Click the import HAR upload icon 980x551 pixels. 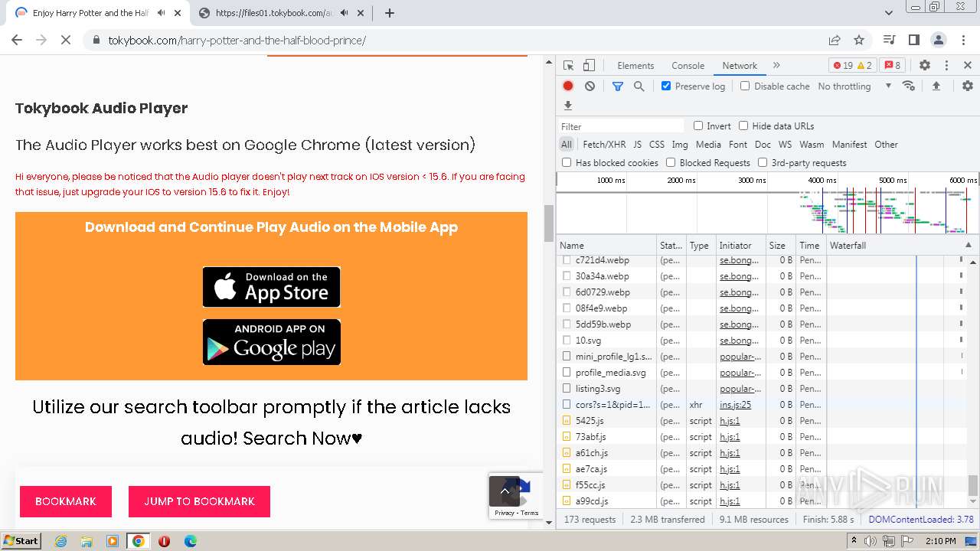tap(936, 86)
